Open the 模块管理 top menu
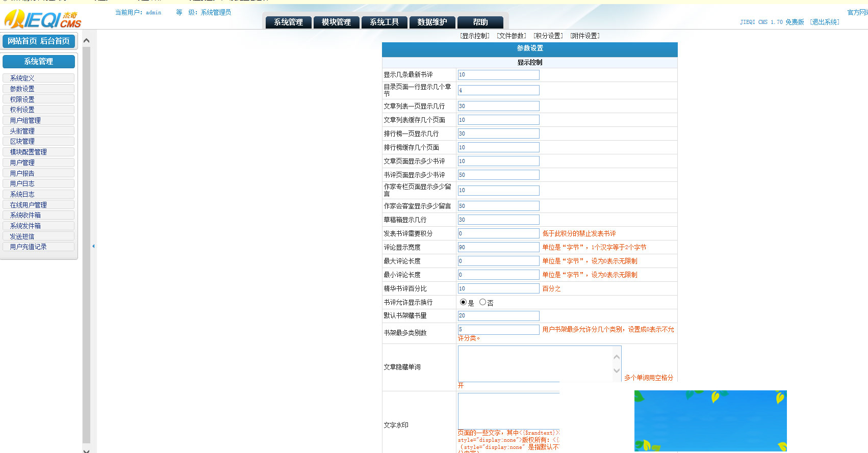Viewport: 868px width, 453px height. pos(336,22)
